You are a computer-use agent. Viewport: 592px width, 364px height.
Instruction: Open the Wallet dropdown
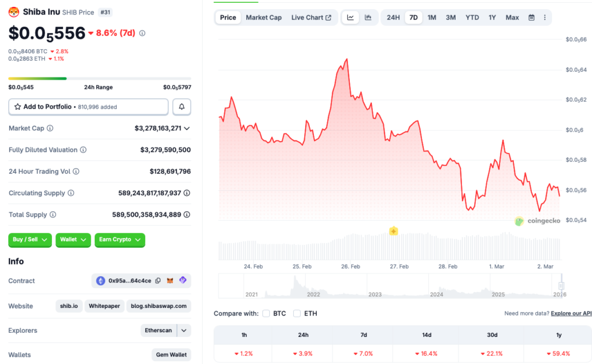tap(73, 240)
